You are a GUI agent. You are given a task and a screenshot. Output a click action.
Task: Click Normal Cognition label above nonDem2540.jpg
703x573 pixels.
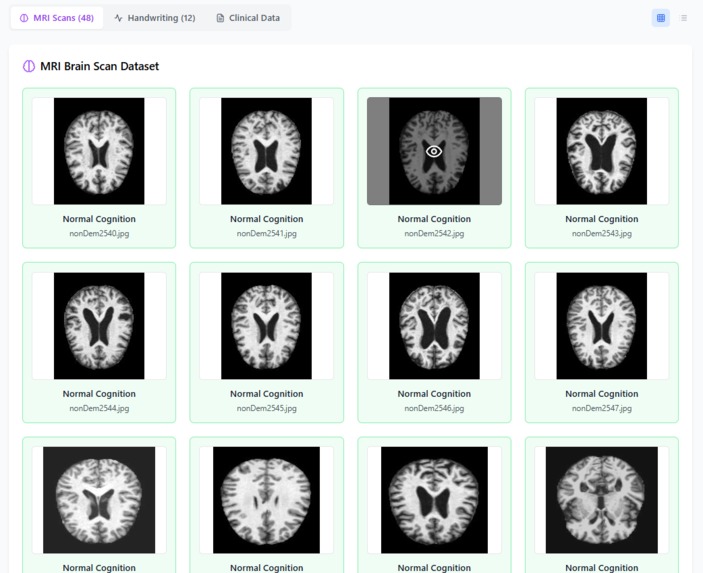[x=99, y=219]
